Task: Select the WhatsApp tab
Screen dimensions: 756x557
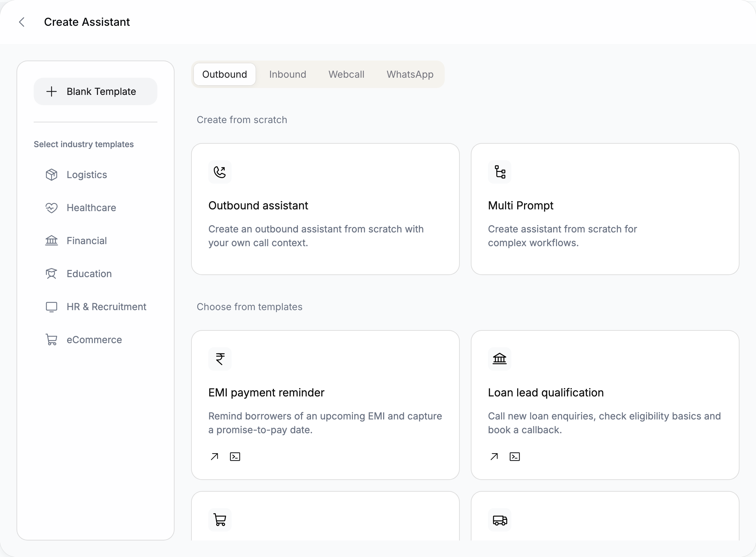Action: point(410,74)
